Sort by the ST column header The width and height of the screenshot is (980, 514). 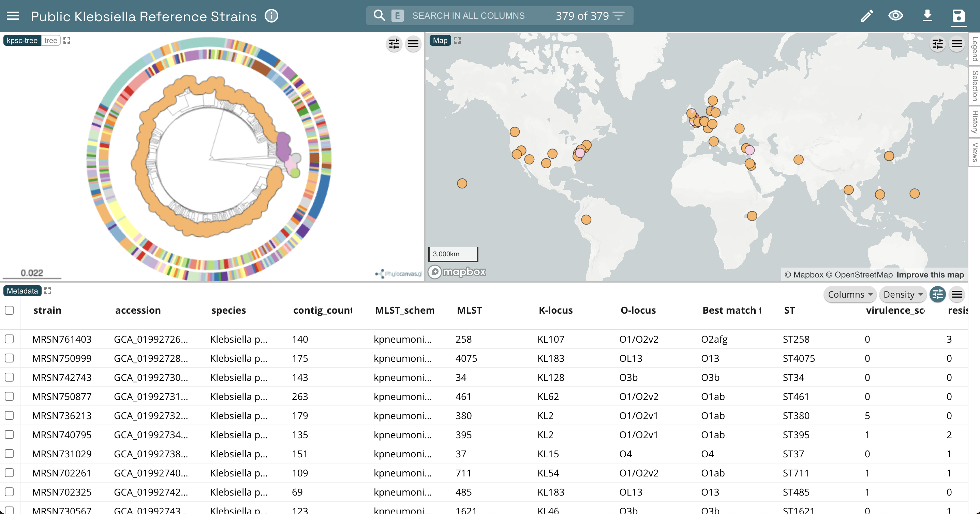coord(789,310)
